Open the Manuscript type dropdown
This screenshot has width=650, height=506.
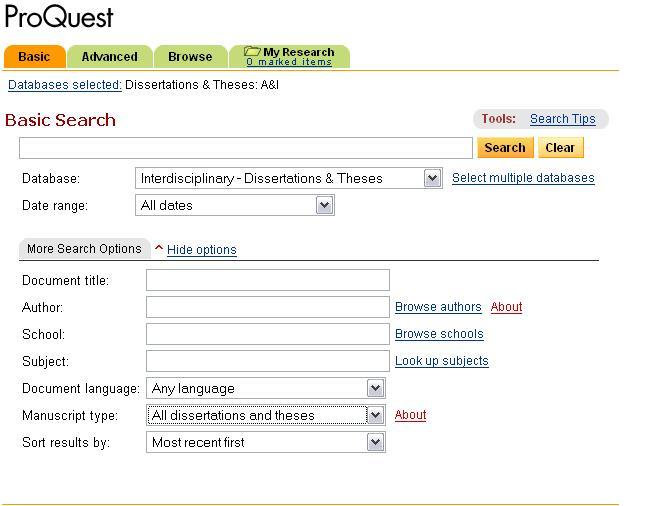(x=266, y=415)
